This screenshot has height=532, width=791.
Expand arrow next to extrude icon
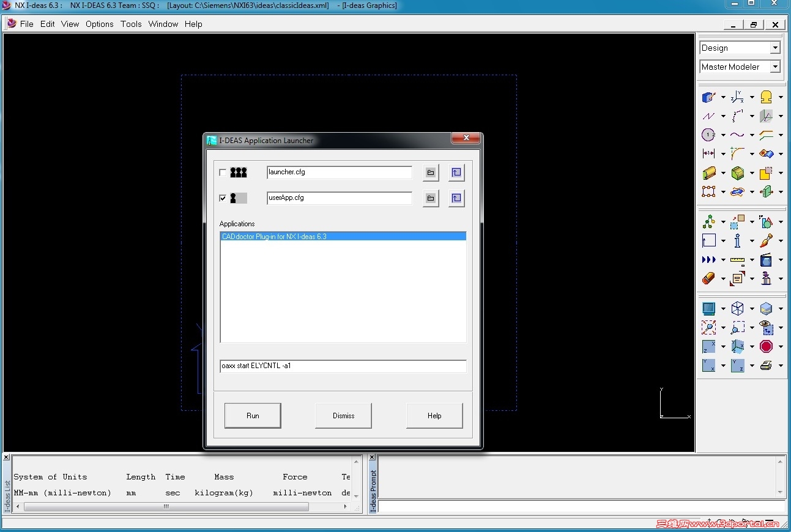(723, 173)
